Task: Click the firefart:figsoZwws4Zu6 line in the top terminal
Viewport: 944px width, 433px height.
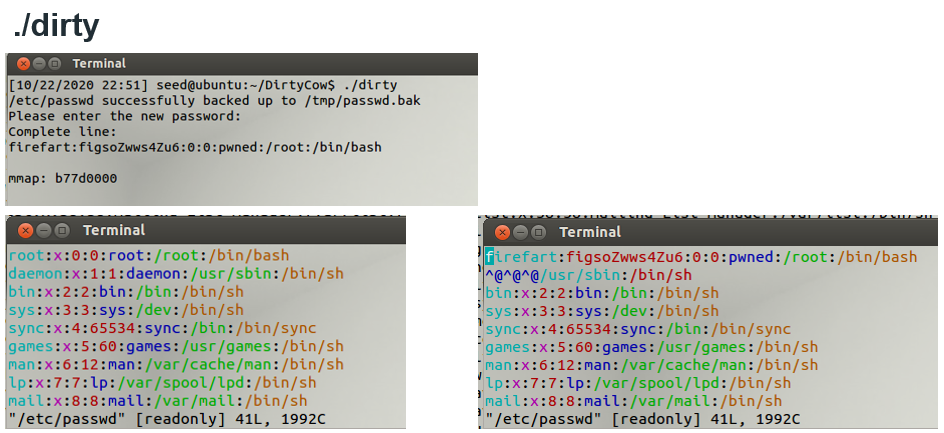Action: click(195, 147)
